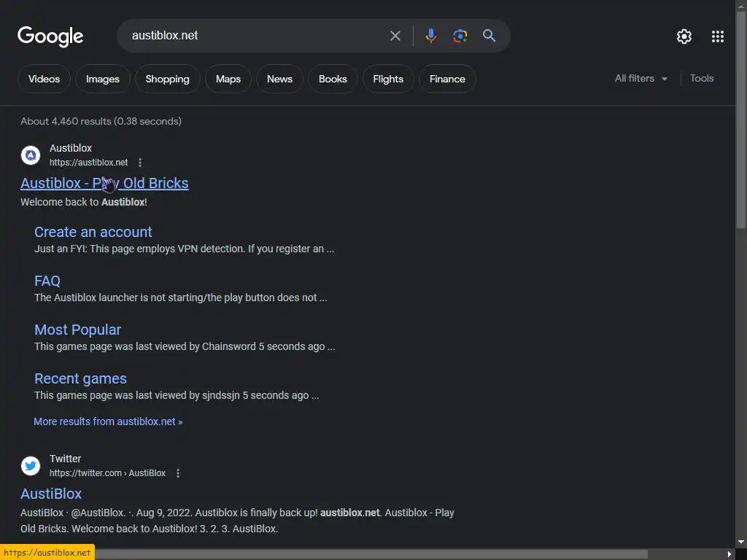
Task: Open Google Lens image search icon
Action: coord(460,36)
